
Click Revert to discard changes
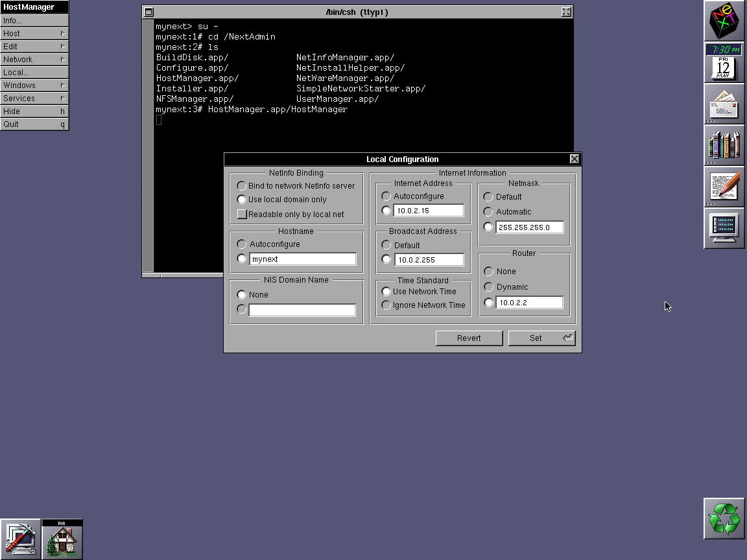[x=469, y=338]
